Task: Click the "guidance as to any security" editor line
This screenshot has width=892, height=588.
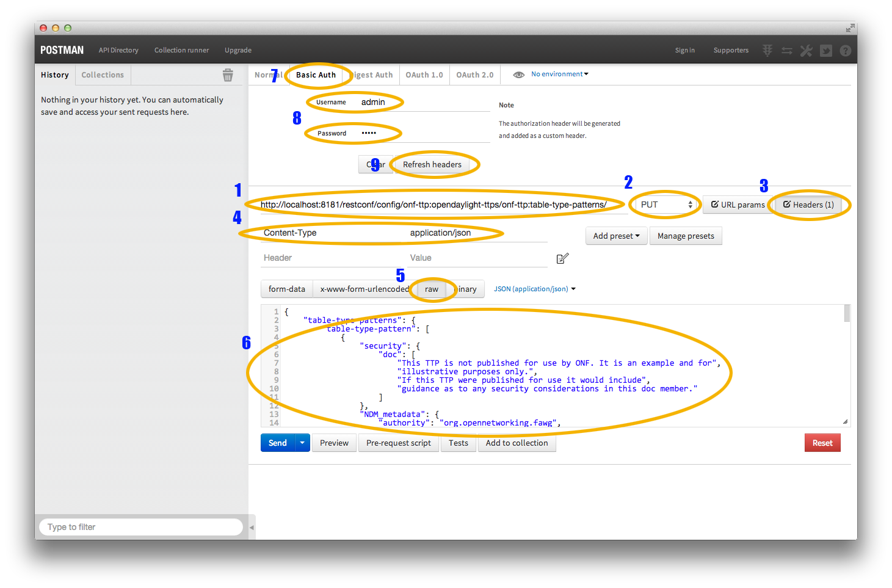Action: [x=547, y=388]
